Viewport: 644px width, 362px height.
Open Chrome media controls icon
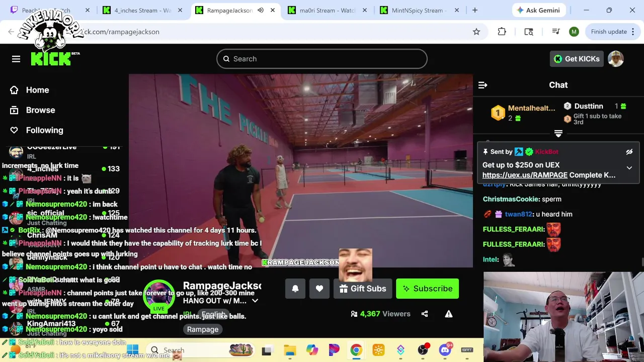click(556, 32)
